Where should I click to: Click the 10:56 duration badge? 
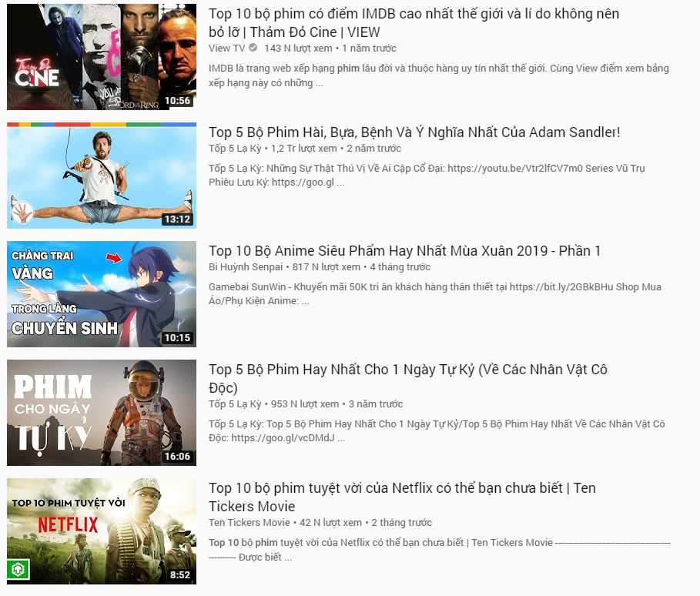point(177,101)
